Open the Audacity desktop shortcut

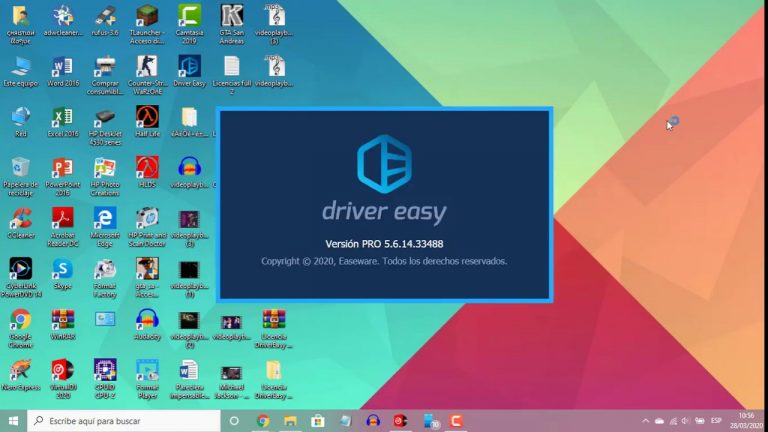click(x=147, y=325)
